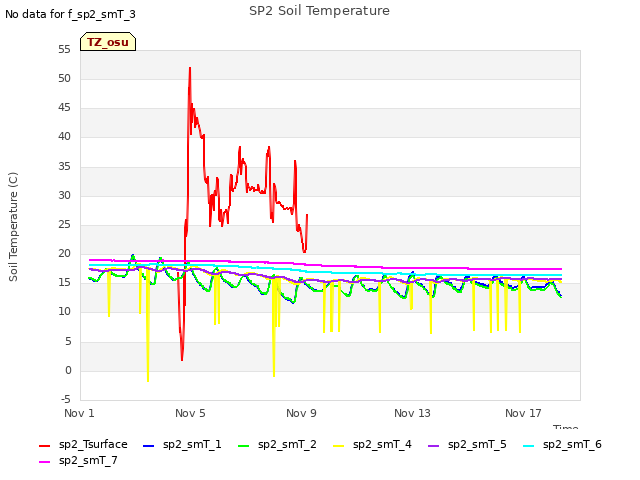This screenshot has height=480, width=640.
Task: Click the red surface temperature peak near 52
Action: (190, 69)
